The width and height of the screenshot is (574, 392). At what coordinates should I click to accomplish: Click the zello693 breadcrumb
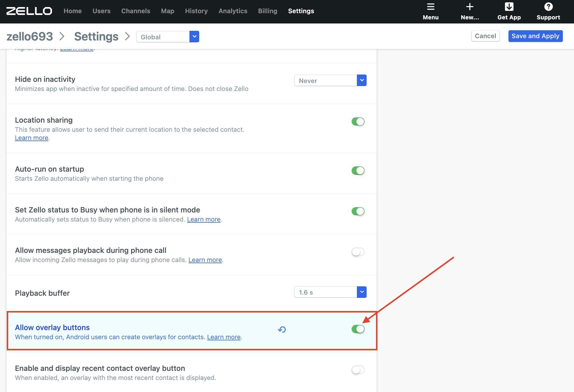coord(30,36)
